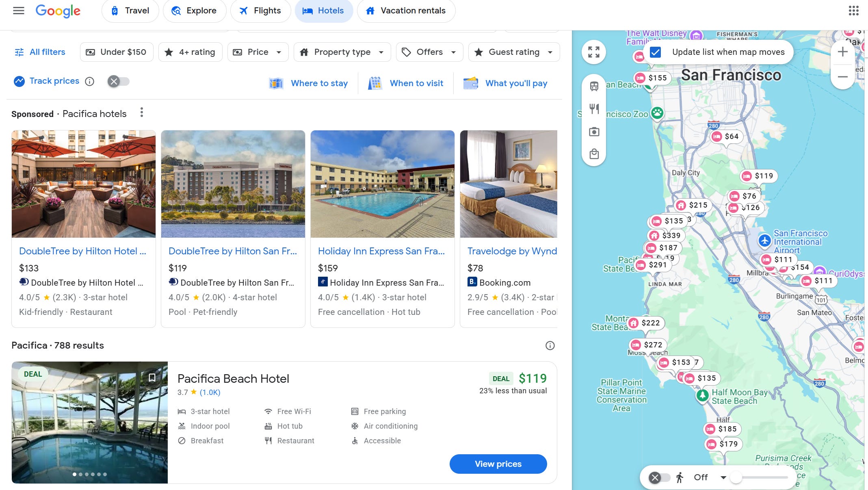Expand the map to fullscreen
The image size is (868, 490).
click(593, 52)
